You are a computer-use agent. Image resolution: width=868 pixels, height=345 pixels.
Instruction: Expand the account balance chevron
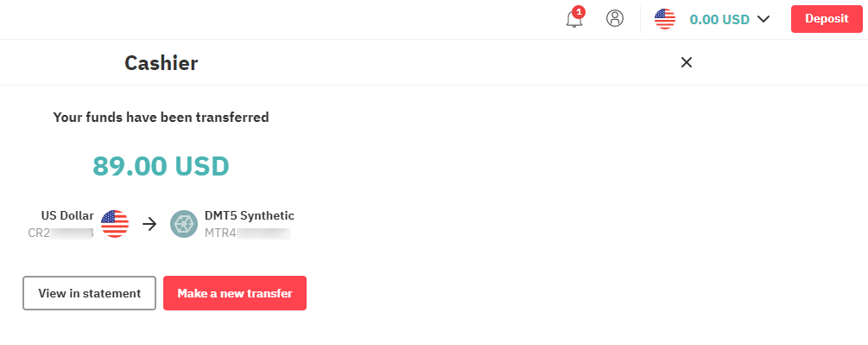coord(763,19)
